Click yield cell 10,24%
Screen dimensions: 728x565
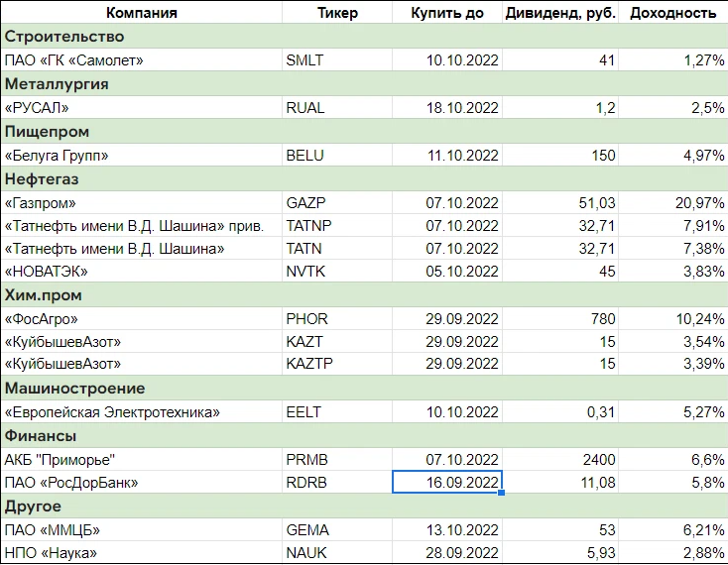pyautogui.click(x=672, y=319)
